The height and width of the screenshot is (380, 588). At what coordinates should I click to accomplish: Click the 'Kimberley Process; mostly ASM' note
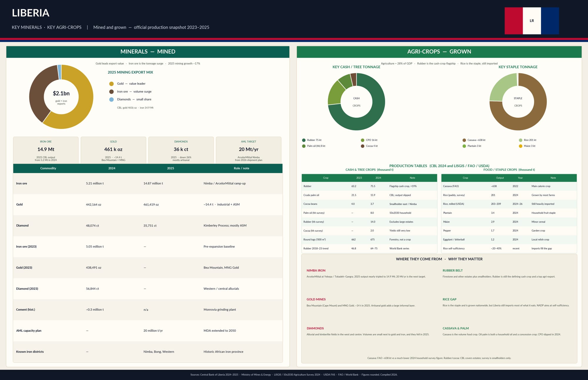tap(225, 225)
